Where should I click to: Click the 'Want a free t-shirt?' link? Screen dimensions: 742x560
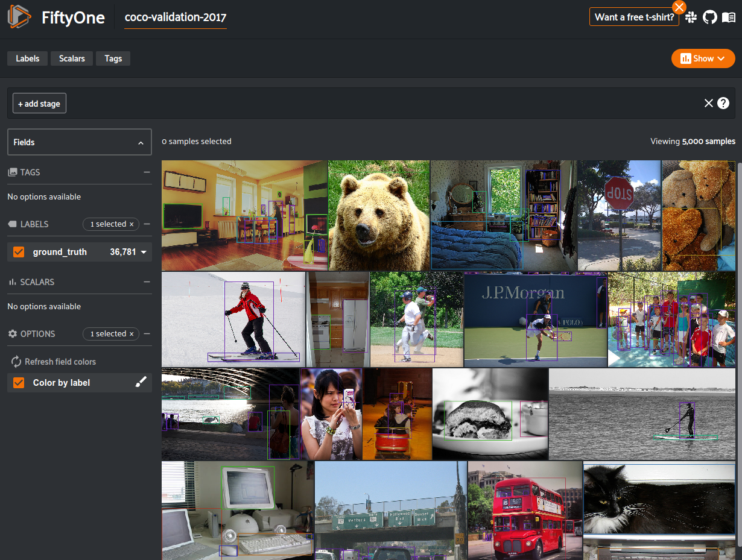[x=634, y=17]
